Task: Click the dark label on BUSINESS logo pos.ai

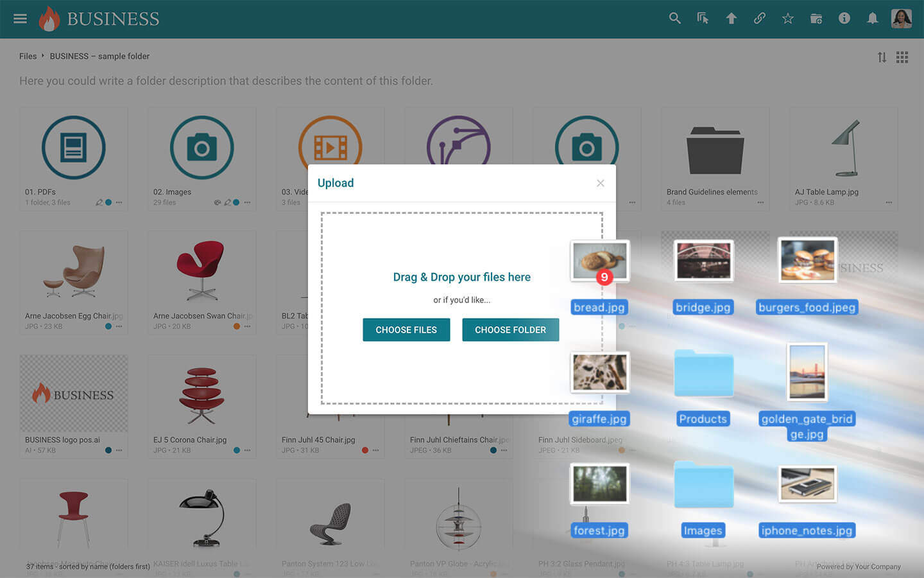Action: [108, 450]
